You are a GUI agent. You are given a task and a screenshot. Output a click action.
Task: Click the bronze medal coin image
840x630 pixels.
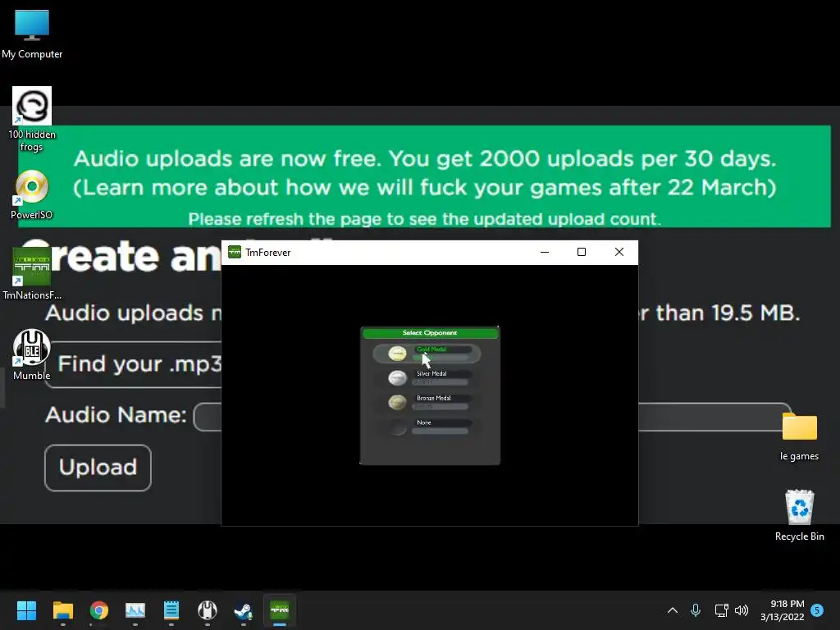click(x=398, y=403)
